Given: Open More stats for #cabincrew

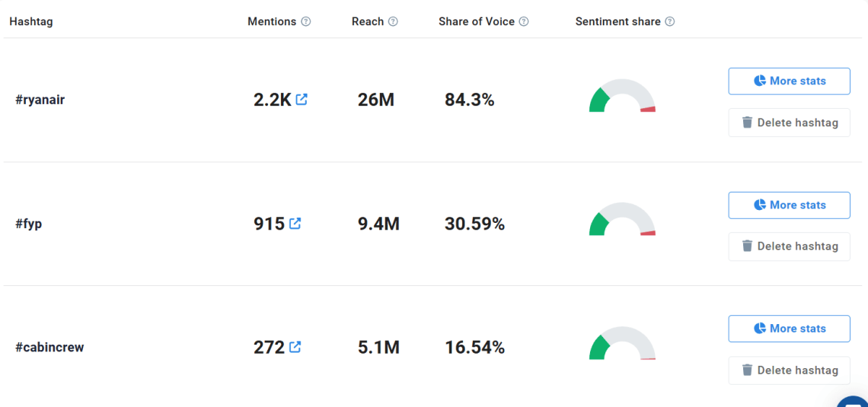Looking at the screenshot, I should point(789,329).
